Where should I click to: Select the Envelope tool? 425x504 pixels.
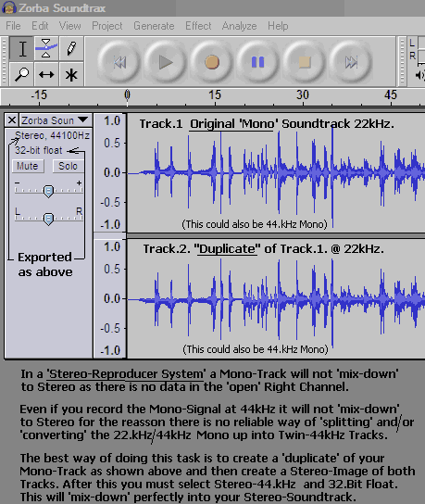[46, 49]
